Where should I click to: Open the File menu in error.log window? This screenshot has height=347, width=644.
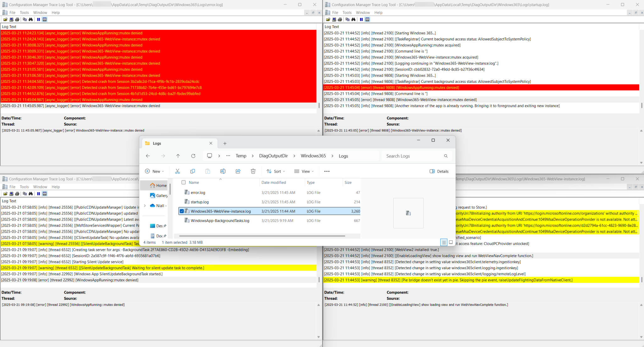pos(13,13)
